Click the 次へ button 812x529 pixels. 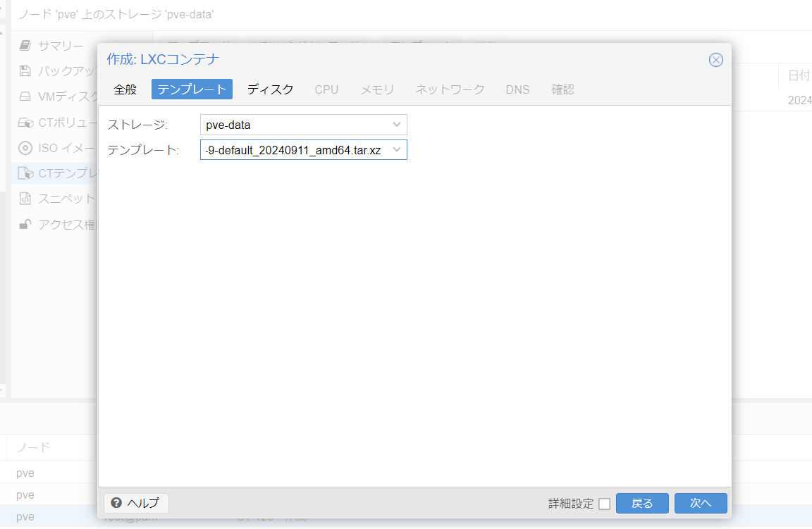pos(701,503)
